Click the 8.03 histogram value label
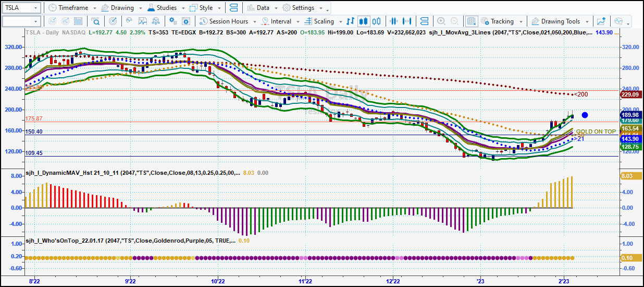This screenshot has width=644, height=287. [x=630, y=176]
